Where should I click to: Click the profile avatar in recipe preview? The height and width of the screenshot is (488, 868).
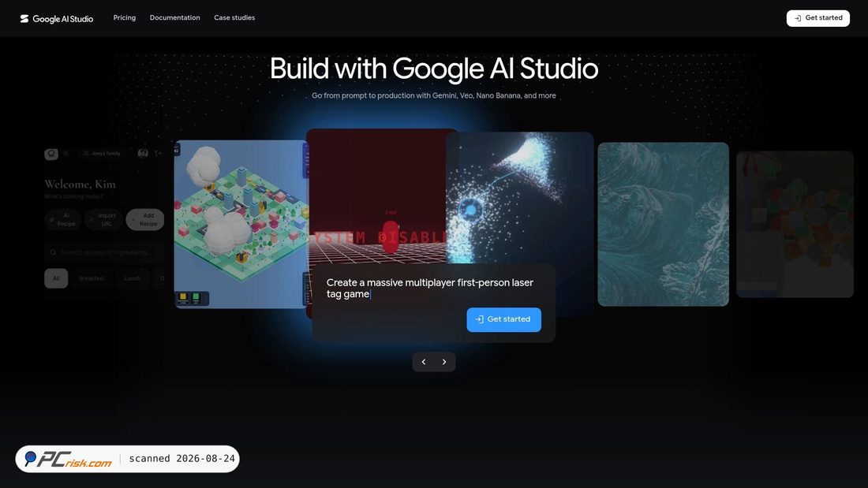[143, 153]
